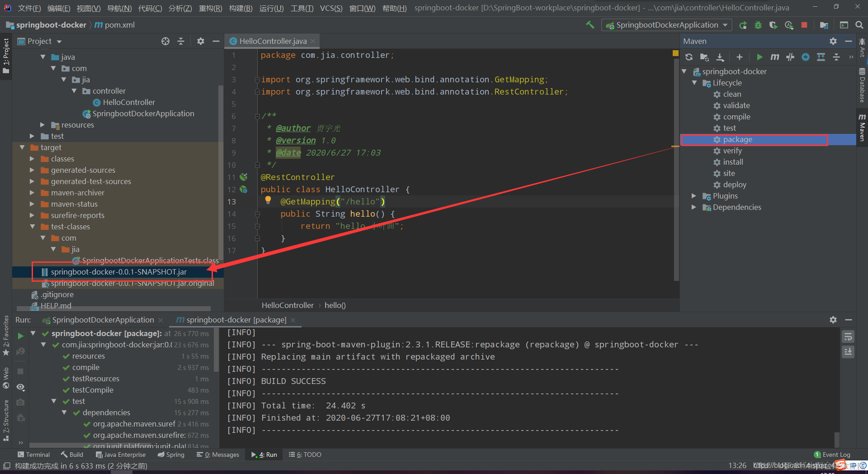Open the Event Log
This screenshot has width=868, height=474.
pos(832,455)
